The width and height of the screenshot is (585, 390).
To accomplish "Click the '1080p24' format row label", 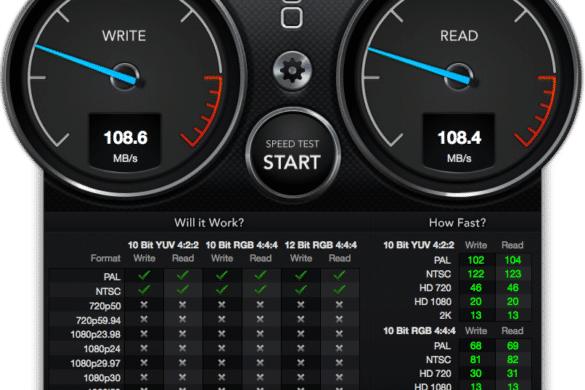I will coord(102,349).
